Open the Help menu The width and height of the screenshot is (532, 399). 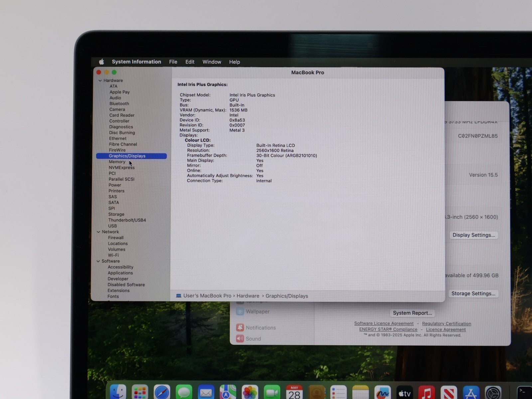pyautogui.click(x=234, y=62)
